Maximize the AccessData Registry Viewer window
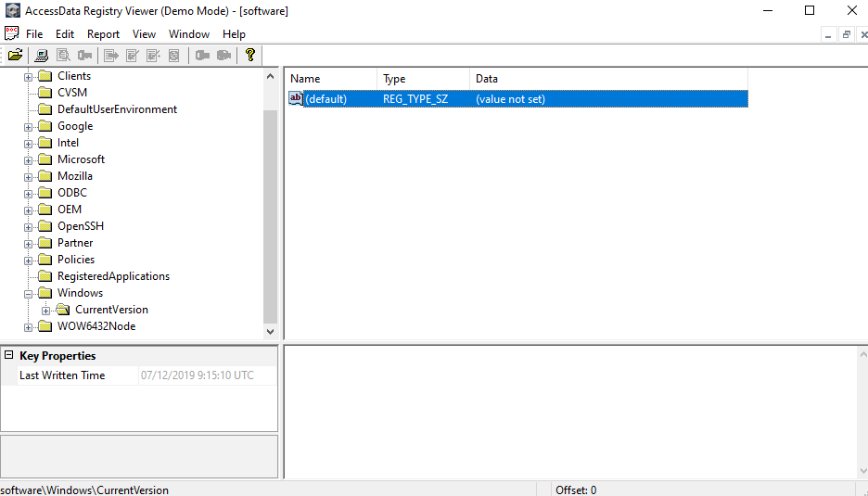This screenshot has width=868, height=496. [810, 10]
